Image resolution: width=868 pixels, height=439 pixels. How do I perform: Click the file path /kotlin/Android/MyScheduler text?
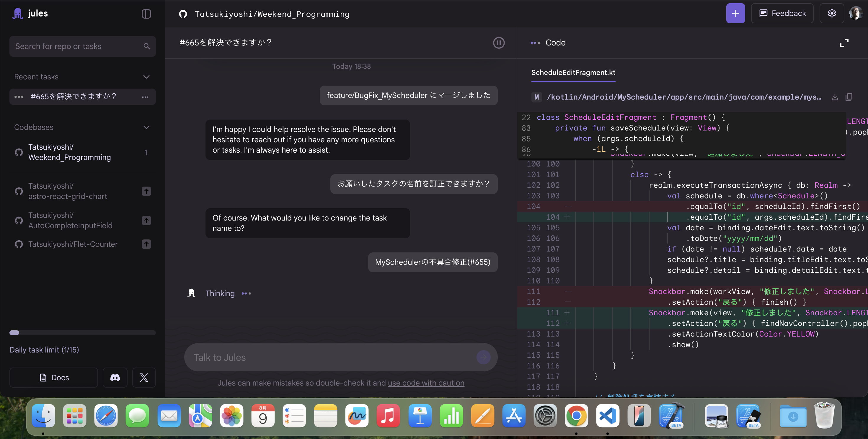684,97
